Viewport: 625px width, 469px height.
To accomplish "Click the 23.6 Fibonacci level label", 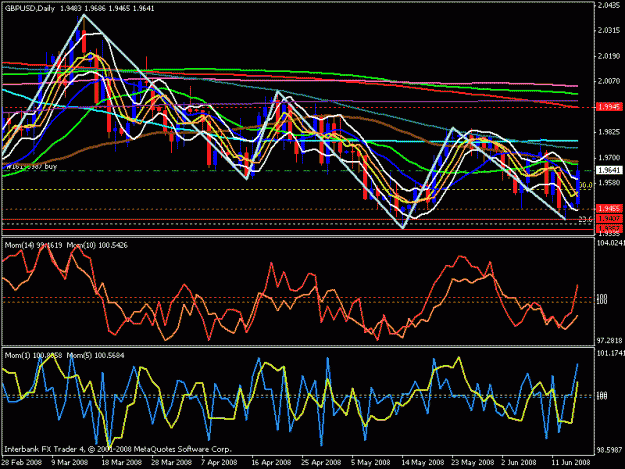I will (585, 219).
